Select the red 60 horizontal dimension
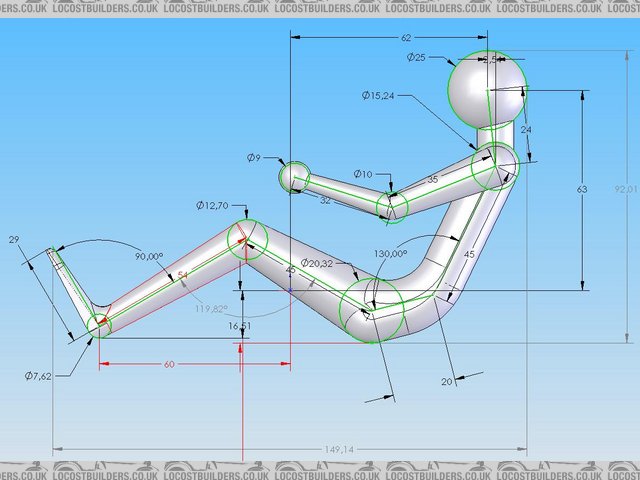 coord(168,365)
